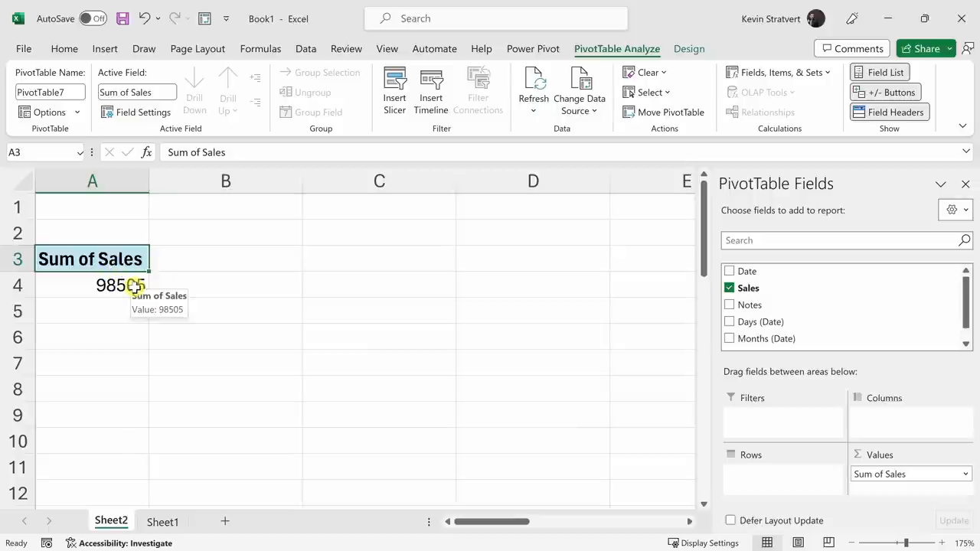Open the pen/ink icon in title bar

pos(854,18)
